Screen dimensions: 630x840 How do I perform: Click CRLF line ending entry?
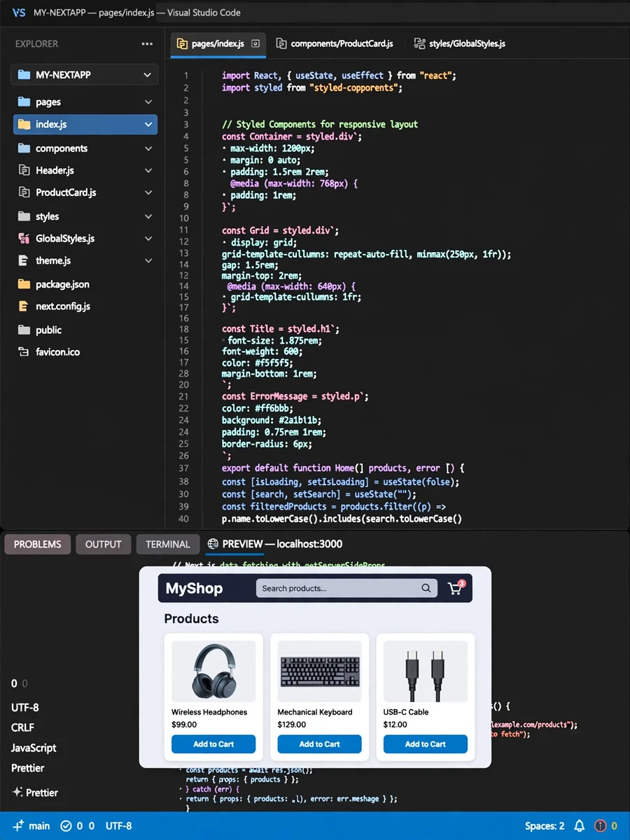pos(22,727)
